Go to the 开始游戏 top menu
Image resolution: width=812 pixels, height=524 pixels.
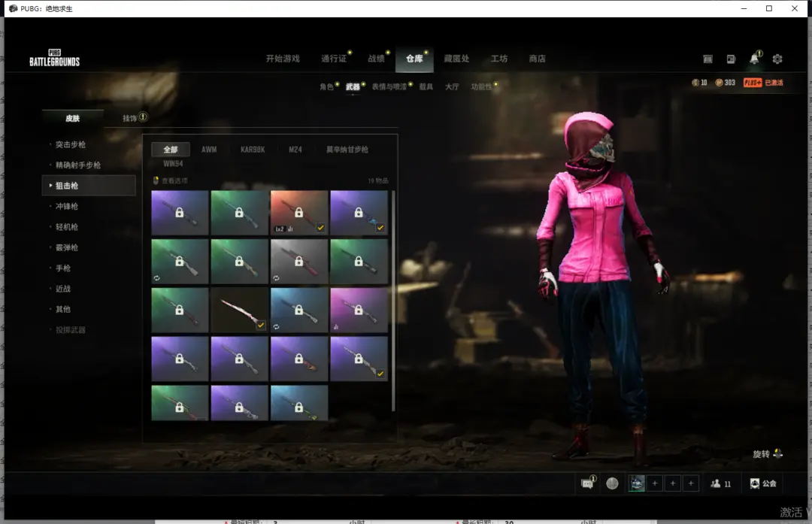pyautogui.click(x=283, y=59)
